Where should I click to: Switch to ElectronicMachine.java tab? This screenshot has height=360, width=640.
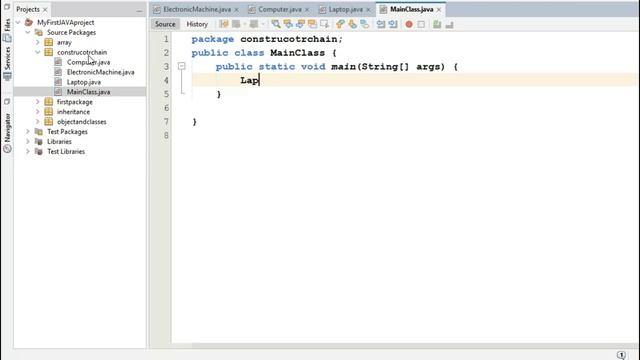tap(197, 9)
